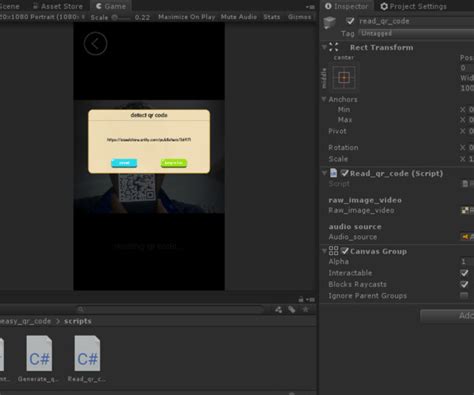Switch to the Scene tab
The image size is (474, 395).
pyautogui.click(x=10, y=6)
